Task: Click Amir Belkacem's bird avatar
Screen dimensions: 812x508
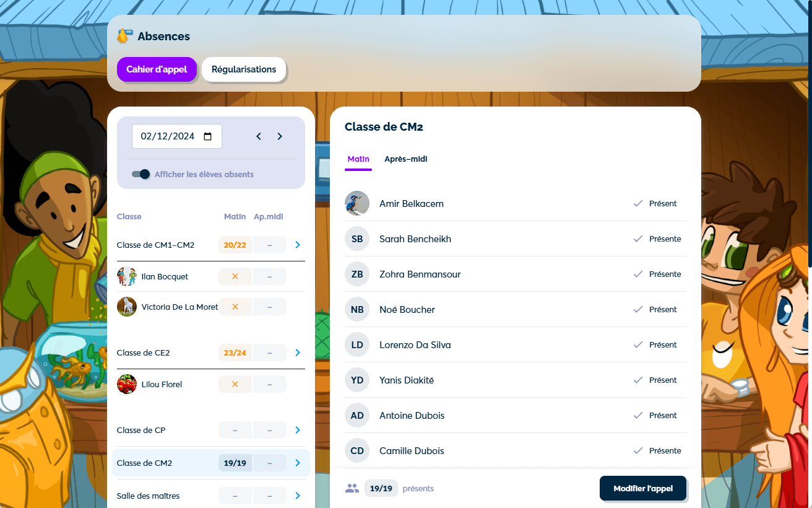Action: (x=357, y=203)
